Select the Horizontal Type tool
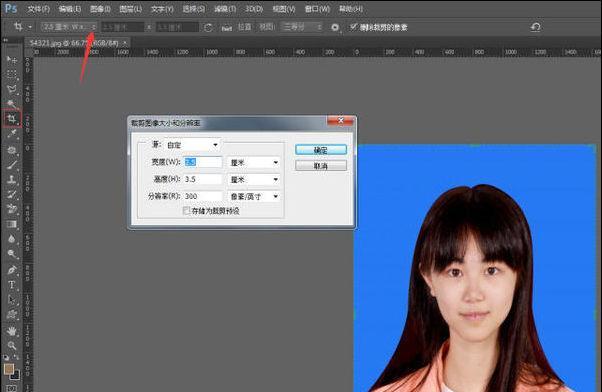602x392 pixels. click(12, 285)
